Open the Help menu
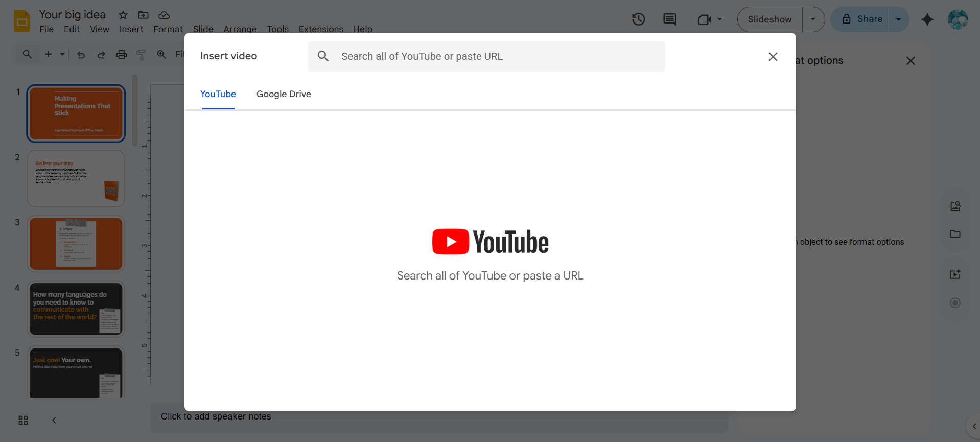This screenshot has width=980, height=442. coord(363,29)
